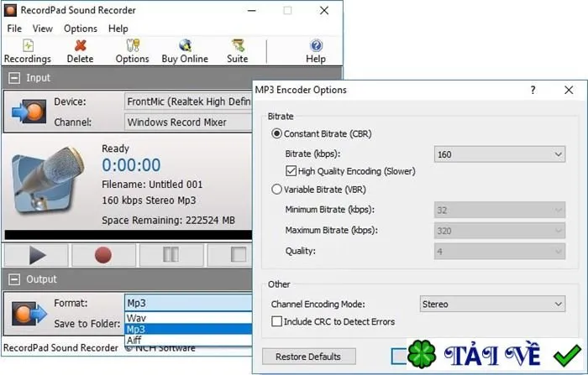
Task: Click the microphone image in RecordPad
Action: point(48,180)
